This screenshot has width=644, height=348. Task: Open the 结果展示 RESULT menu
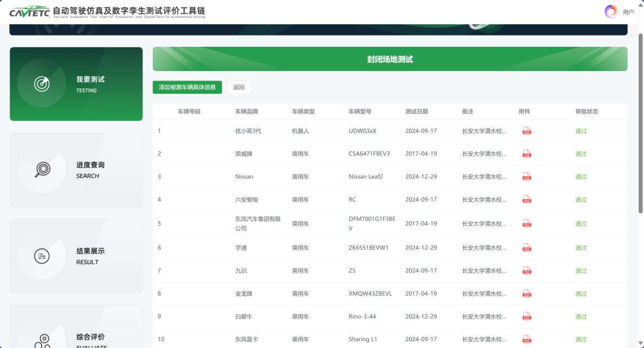click(x=76, y=256)
